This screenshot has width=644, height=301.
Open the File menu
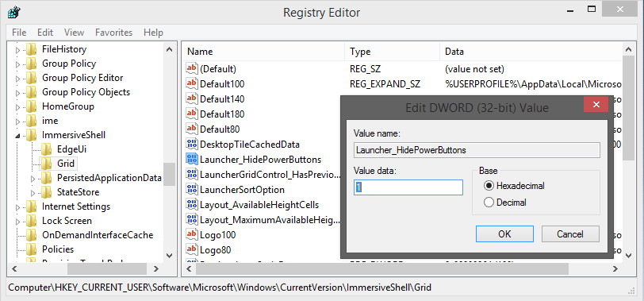pyautogui.click(x=19, y=33)
